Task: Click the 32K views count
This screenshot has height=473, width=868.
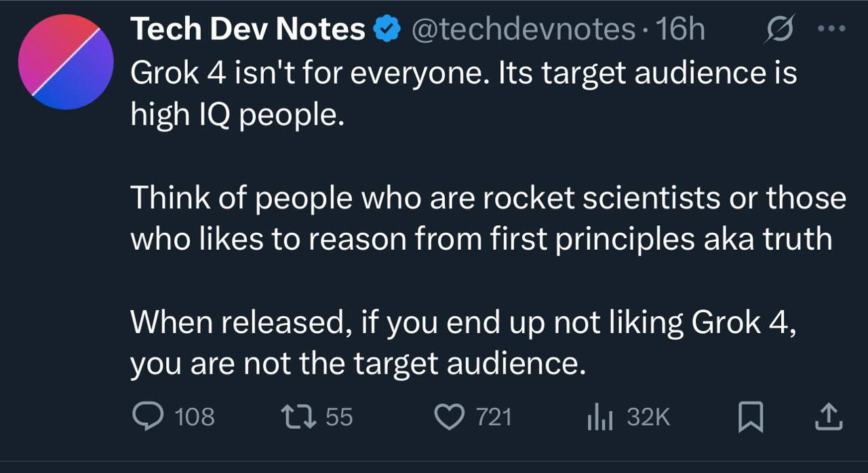Action: (648, 417)
